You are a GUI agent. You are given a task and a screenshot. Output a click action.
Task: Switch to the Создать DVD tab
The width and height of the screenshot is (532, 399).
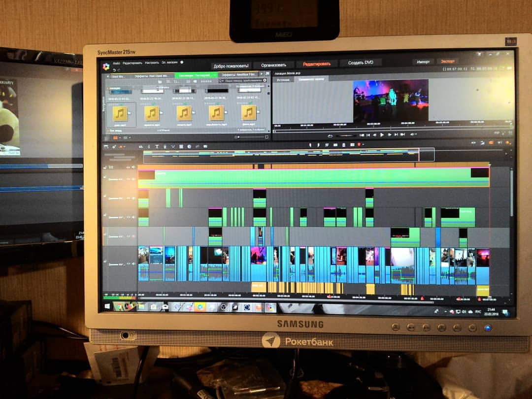(x=360, y=63)
